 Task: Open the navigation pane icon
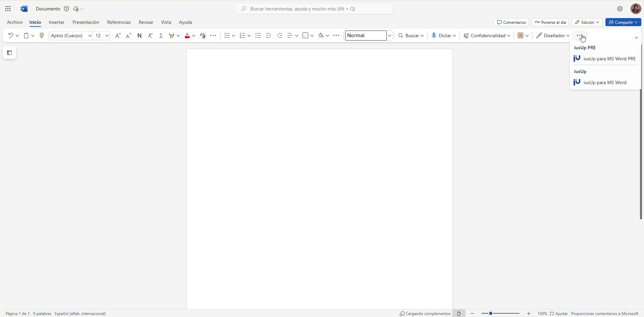point(9,53)
